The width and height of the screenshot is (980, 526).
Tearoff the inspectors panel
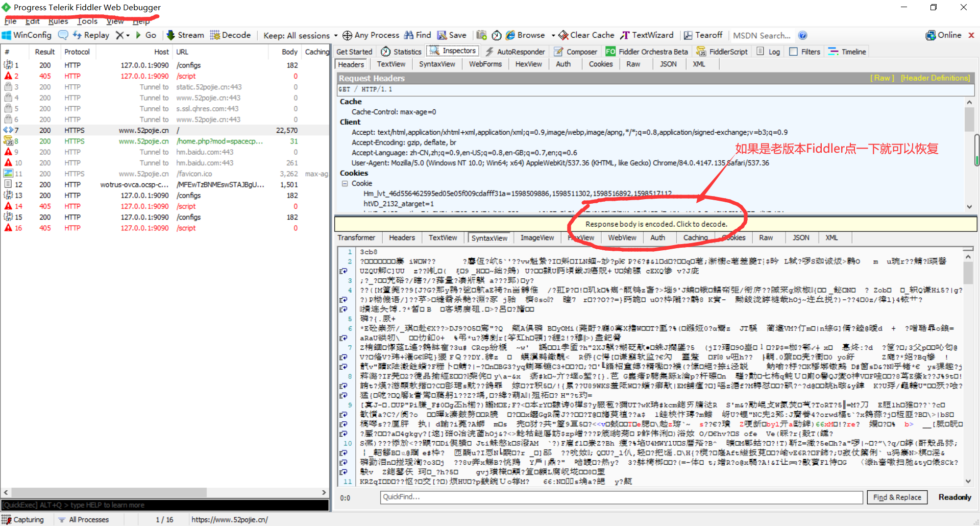pos(703,35)
